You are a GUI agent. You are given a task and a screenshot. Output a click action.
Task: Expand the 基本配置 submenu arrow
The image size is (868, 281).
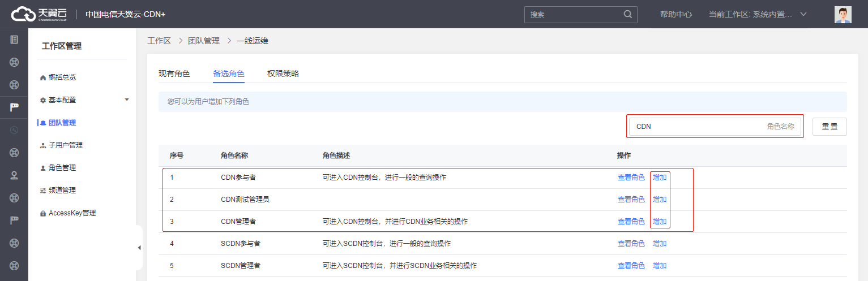[127, 100]
